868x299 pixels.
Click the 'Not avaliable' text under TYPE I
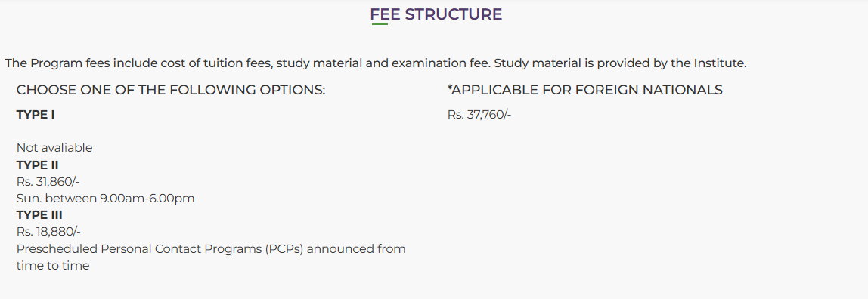[x=54, y=147]
